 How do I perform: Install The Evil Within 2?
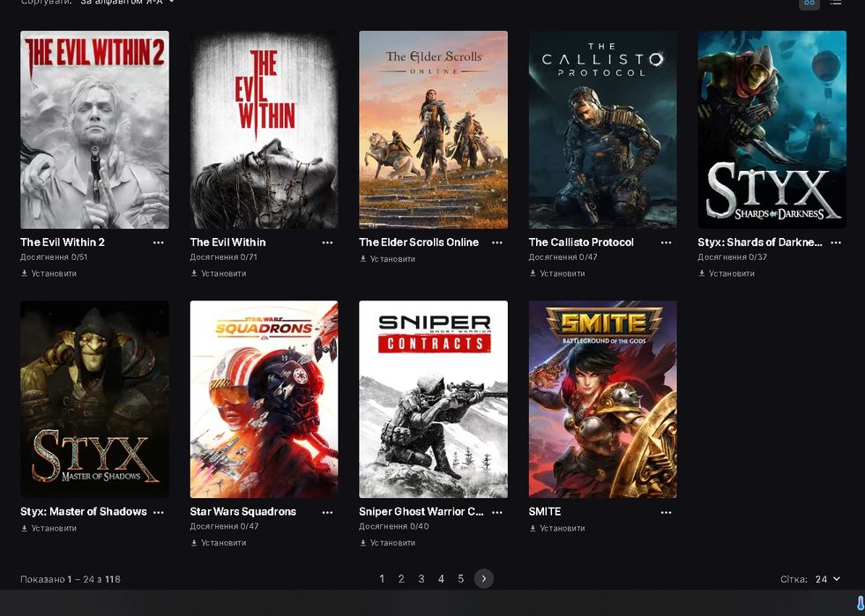tap(48, 273)
